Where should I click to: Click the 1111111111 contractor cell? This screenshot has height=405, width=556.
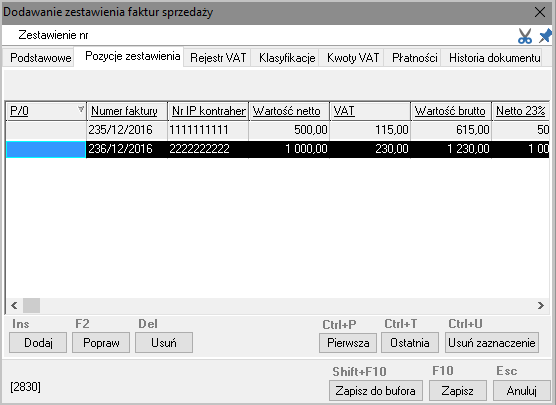click(x=208, y=130)
